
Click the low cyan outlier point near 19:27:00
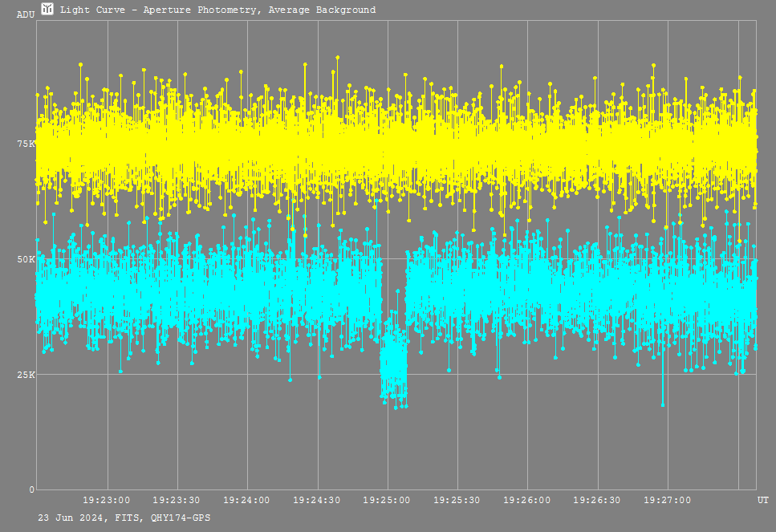[x=663, y=404]
